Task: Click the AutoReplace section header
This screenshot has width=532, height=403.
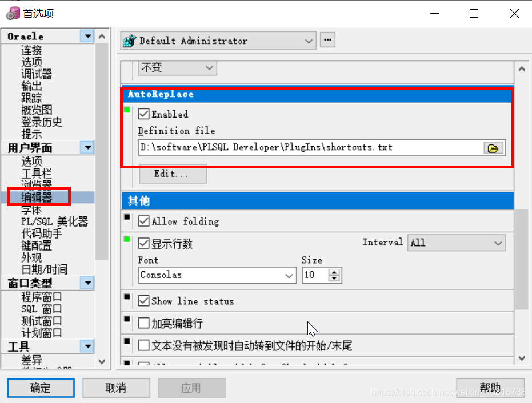Action: (x=317, y=94)
